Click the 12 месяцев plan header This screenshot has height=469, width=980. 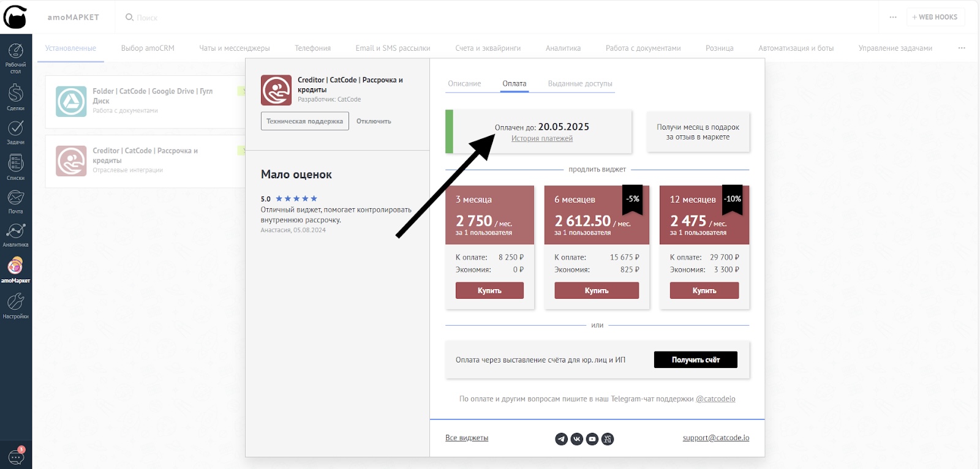pos(704,215)
